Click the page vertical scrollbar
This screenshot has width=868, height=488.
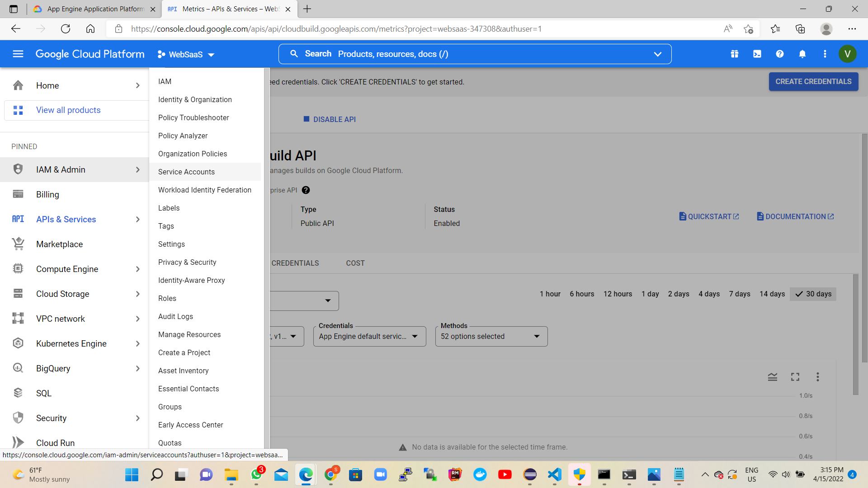point(864,248)
